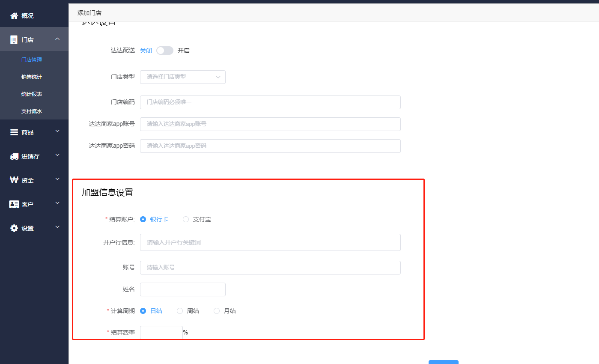Open 销售统计 in the sidebar
The height and width of the screenshot is (364, 599).
[x=32, y=77]
